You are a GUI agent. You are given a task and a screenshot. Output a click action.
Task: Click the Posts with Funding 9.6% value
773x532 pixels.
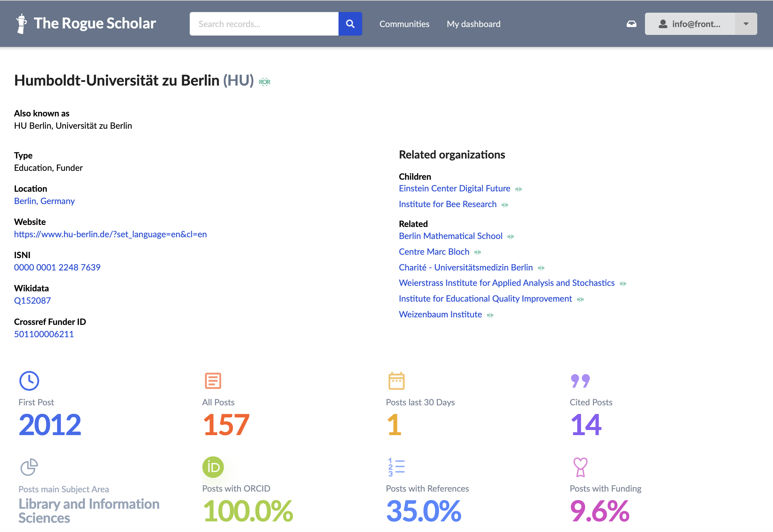pos(600,511)
